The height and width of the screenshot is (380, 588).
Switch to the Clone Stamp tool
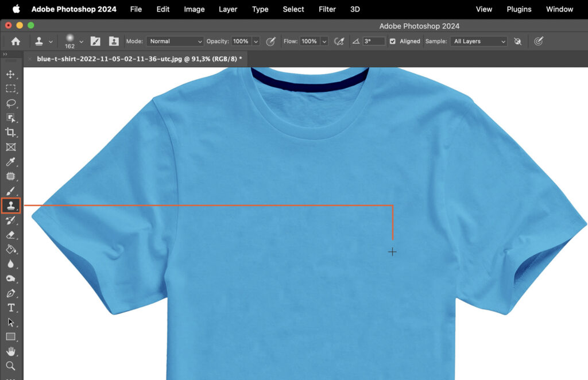click(x=11, y=205)
